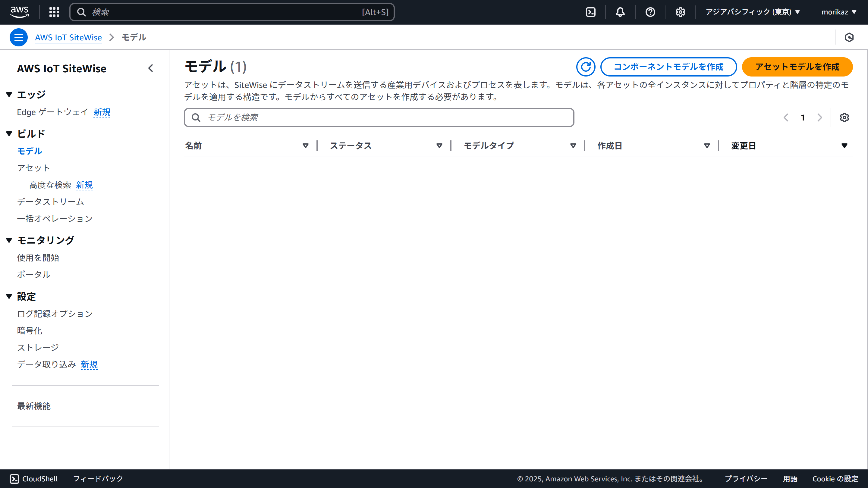Open table preferences gear icon

click(x=844, y=117)
